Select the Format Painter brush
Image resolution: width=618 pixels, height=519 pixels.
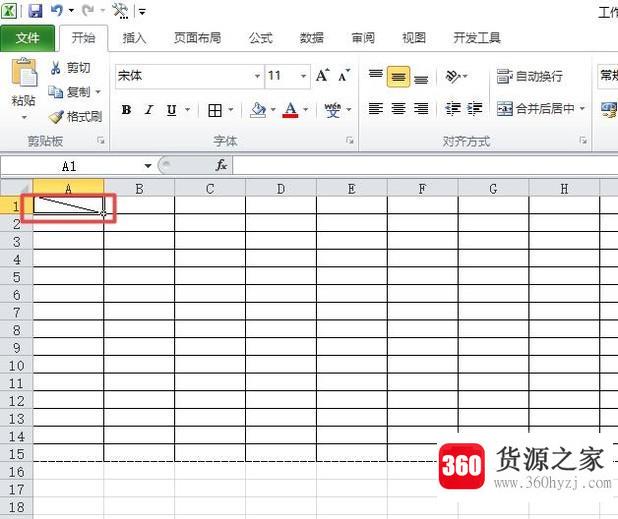(75, 116)
